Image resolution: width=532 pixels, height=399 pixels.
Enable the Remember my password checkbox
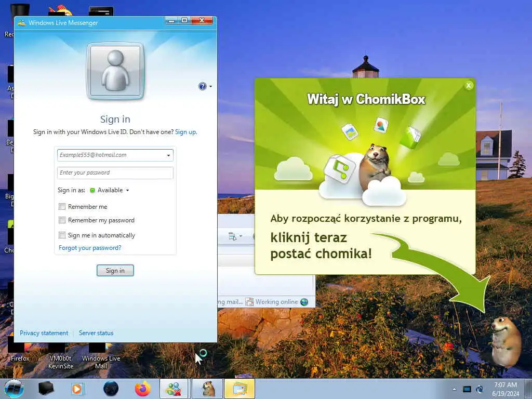pyautogui.click(x=62, y=220)
